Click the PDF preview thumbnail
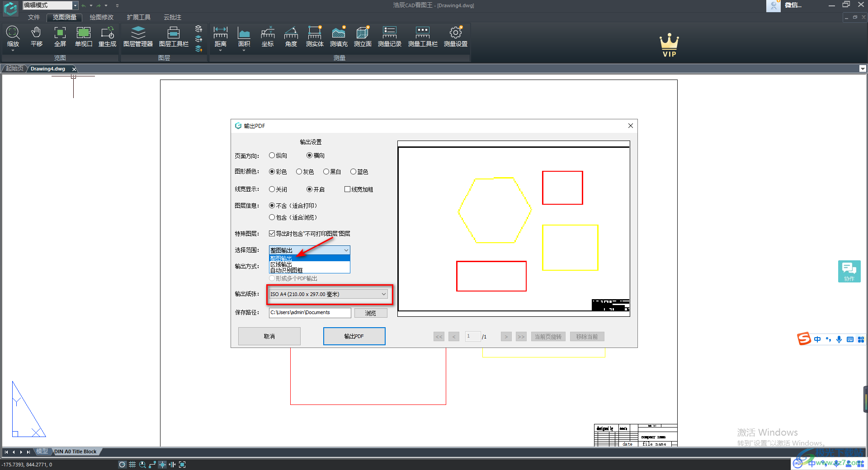 click(514, 229)
